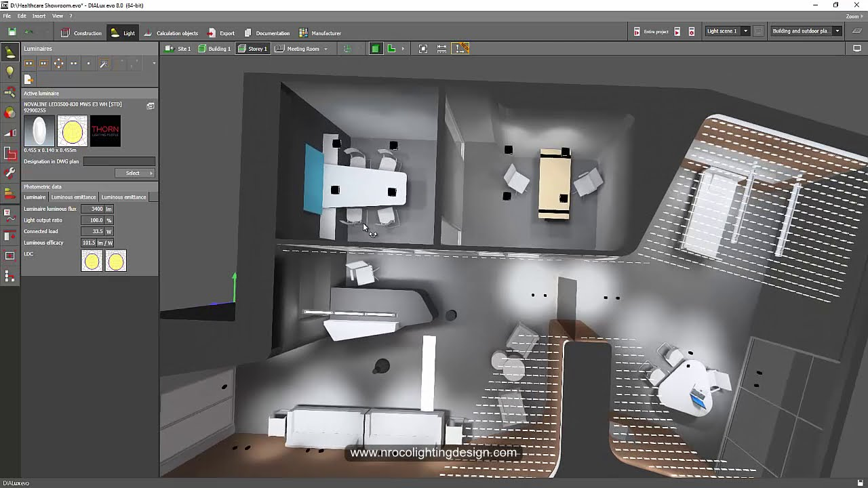
Task: Switch to the Light mode tab
Action: (x=123, y=33)
